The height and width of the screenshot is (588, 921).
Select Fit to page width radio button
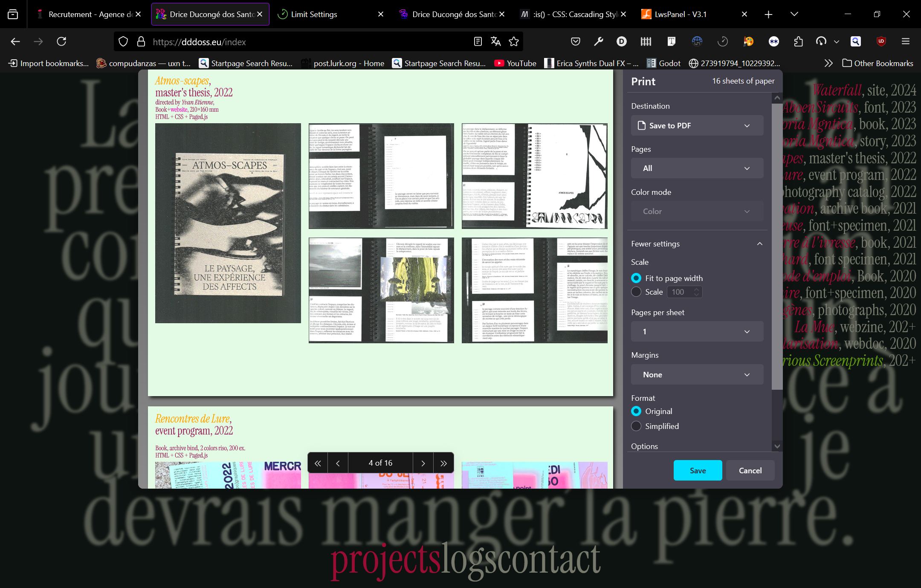point(636,278)
